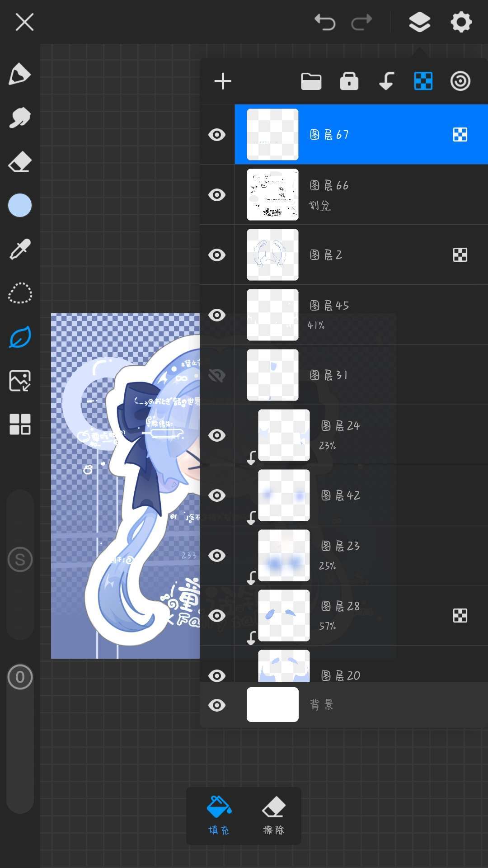Select the 擦除 erase option
This screenshot has height=868, width=488.
point(274,816)
